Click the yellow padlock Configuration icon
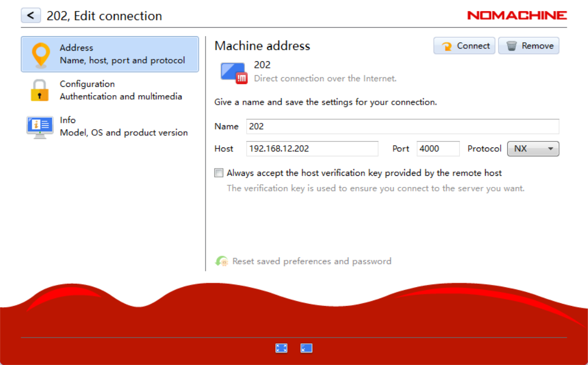 (40, 90)
